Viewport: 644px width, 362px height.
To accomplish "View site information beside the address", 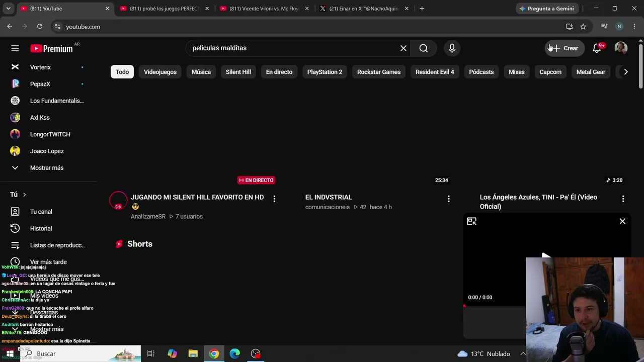I will click(x=57, y=27).
